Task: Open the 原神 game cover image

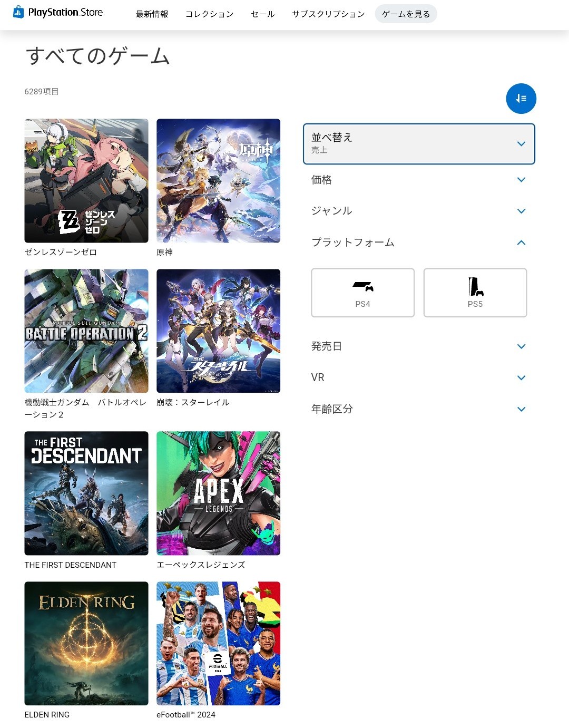Action: click(219, 181)
